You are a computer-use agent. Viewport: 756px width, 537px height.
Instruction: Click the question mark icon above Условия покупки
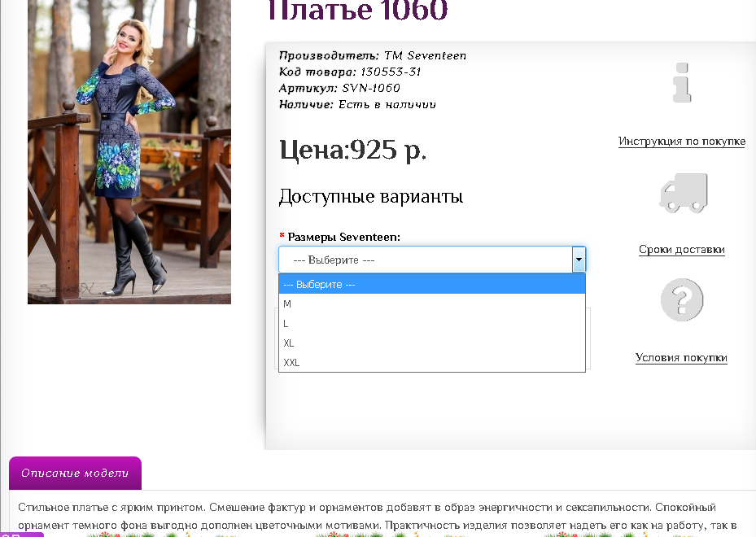[x=682, y=299]
